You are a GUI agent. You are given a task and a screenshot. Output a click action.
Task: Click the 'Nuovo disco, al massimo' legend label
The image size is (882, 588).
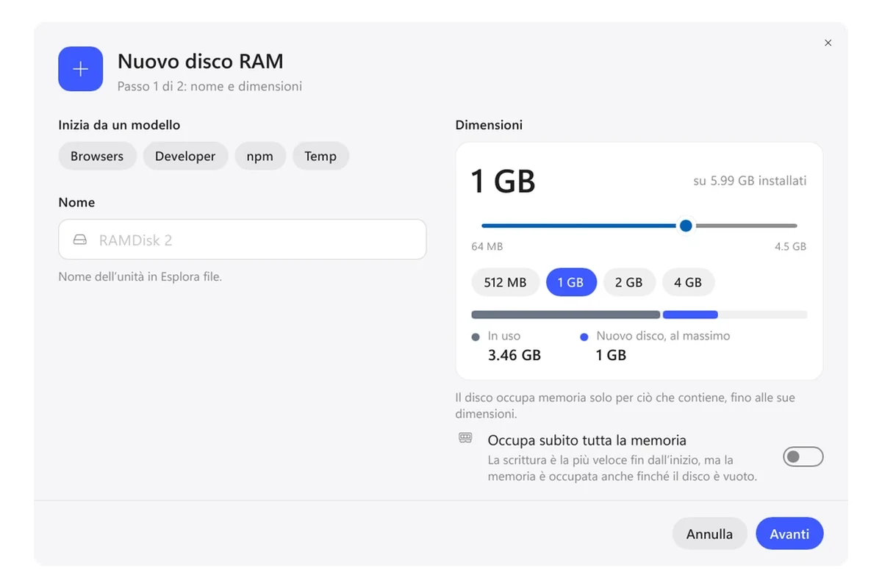[x=663, y=336]
